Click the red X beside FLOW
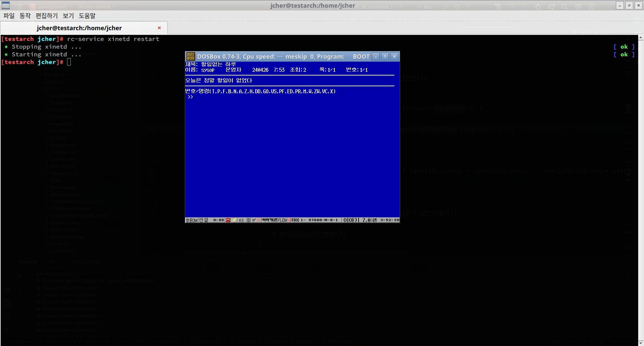Screen dimensions: 644x346 click(289, 220)
